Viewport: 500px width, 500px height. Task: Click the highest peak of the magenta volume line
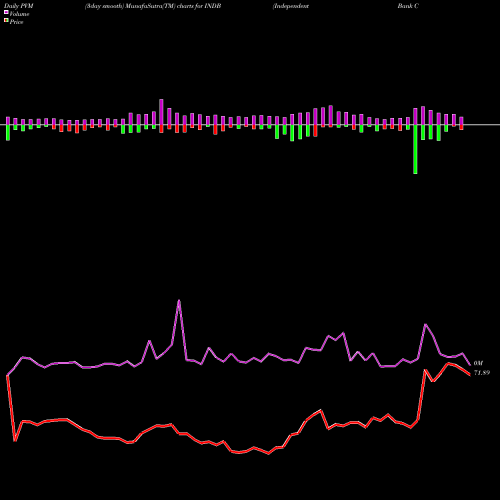[x=179, y=301]
